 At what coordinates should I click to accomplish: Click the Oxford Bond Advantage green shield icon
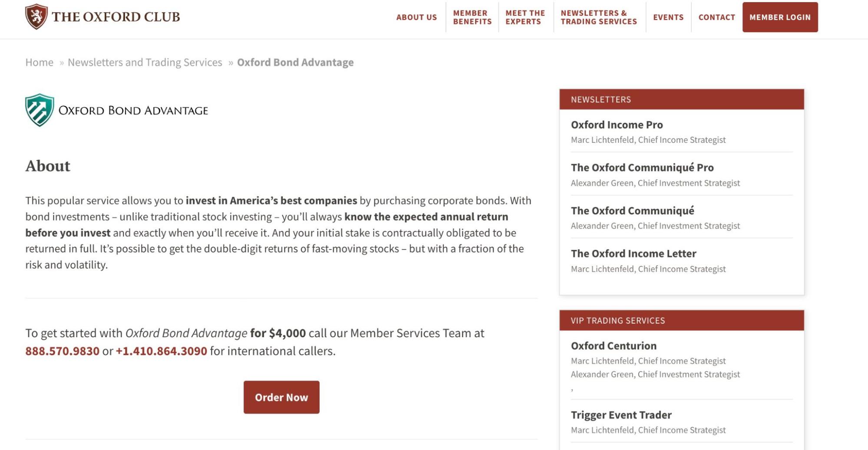(40, 110)
